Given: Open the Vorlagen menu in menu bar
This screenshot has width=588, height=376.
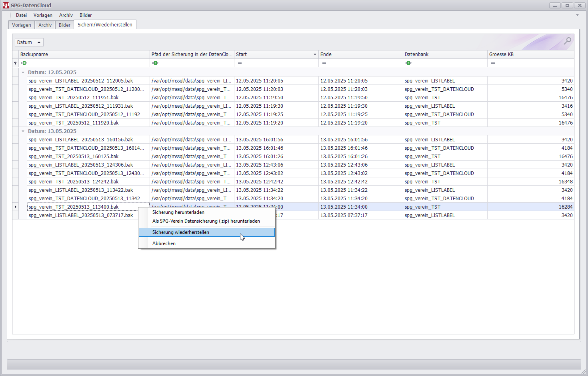Looking at the screenshot, I should (x=43, y=15).
